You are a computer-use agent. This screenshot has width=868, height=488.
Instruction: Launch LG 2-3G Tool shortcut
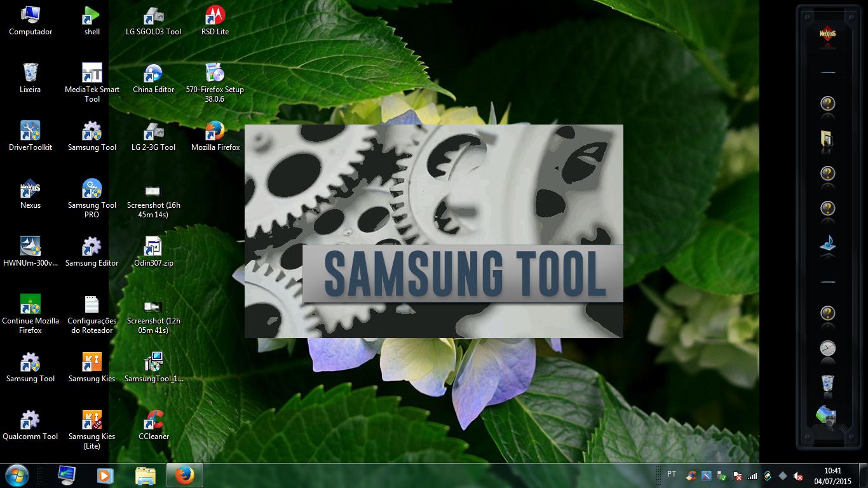tap(153, 136)
